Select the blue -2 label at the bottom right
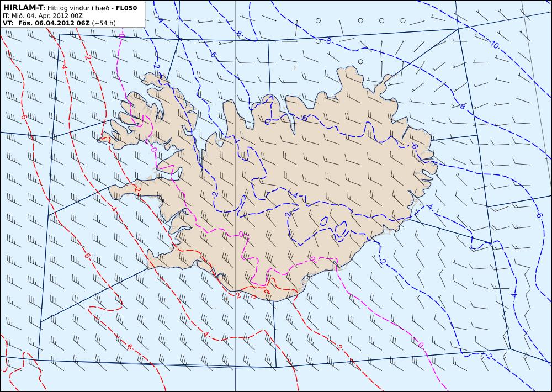The image size is (552, 392). (x=488, y=356)
